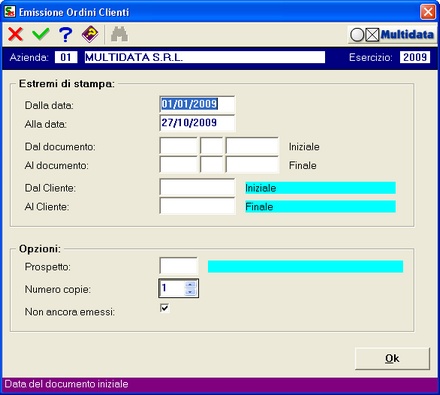Focus the Alla data field

coord(197,123)
